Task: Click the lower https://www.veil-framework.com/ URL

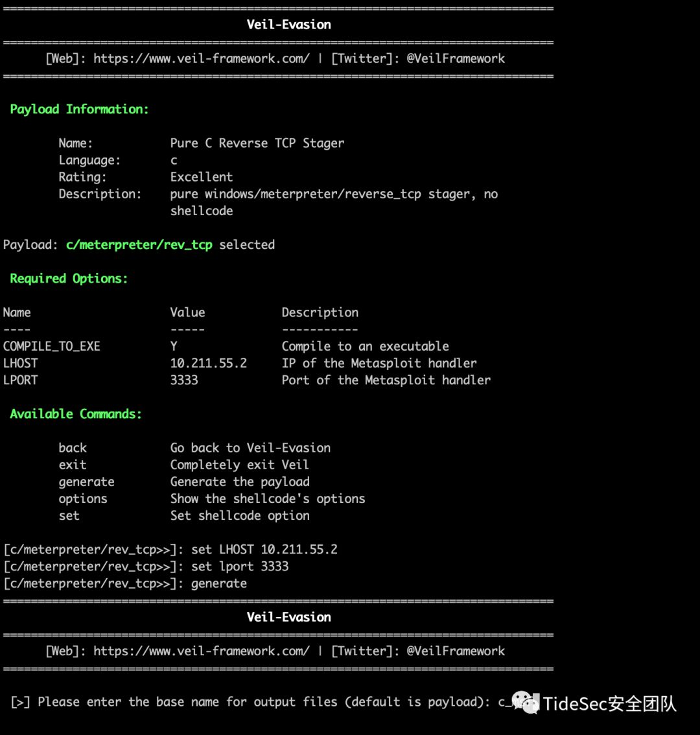Action: [x=202, y=651]
